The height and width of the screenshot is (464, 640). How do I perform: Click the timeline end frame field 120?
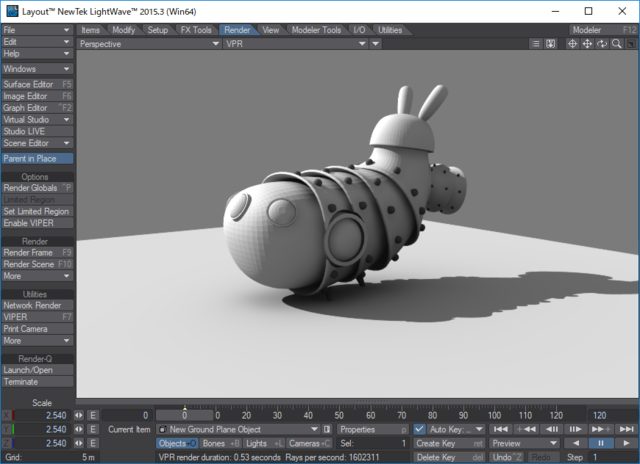click(612, 415)
